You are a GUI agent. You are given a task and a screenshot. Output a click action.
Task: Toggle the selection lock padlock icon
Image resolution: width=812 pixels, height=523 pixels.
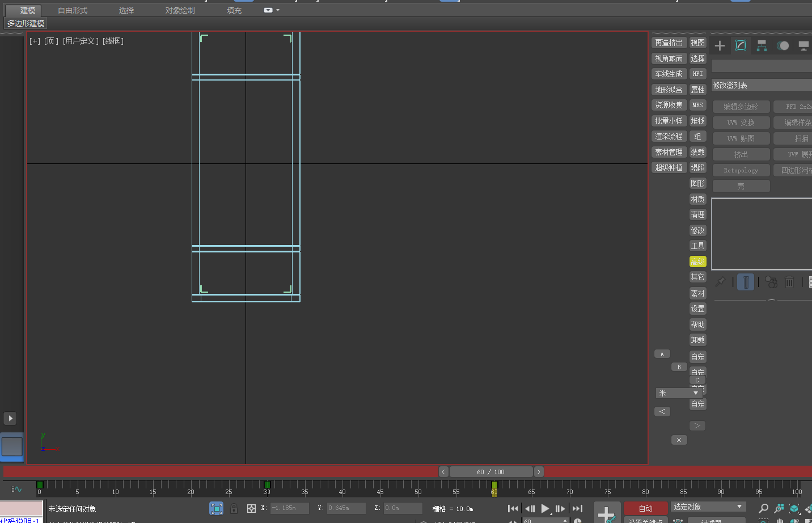[x=234, y=508]
